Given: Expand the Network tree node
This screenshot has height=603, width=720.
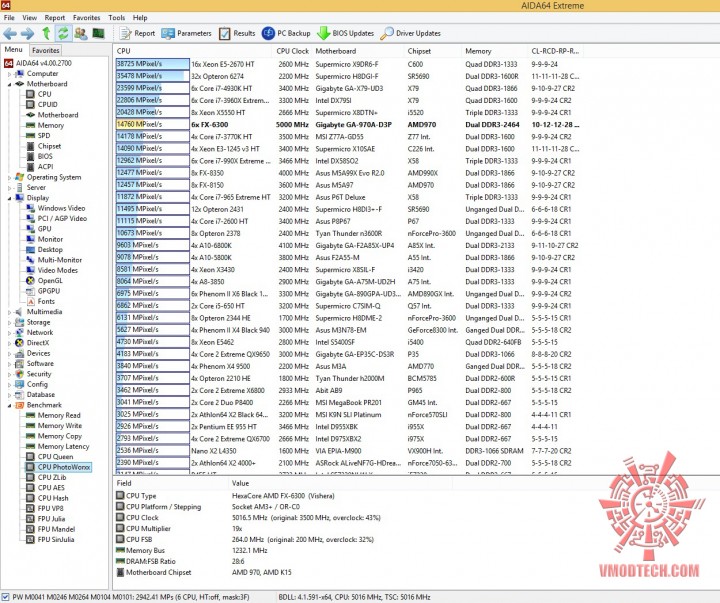Looking at the screenshot, I should coord(9,332).
